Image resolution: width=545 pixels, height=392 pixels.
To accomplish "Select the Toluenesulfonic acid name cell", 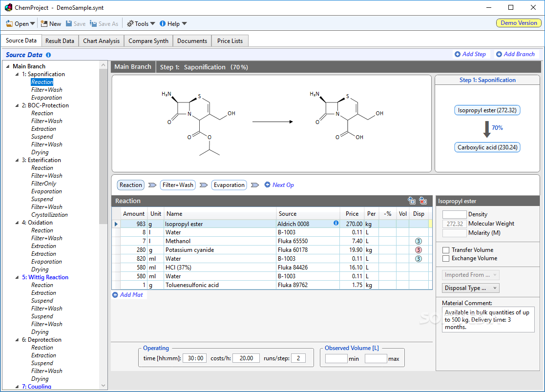I will tap(220, 285).
